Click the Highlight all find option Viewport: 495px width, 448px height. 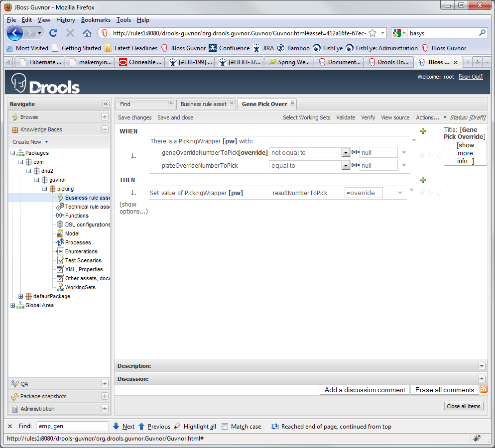195,427
